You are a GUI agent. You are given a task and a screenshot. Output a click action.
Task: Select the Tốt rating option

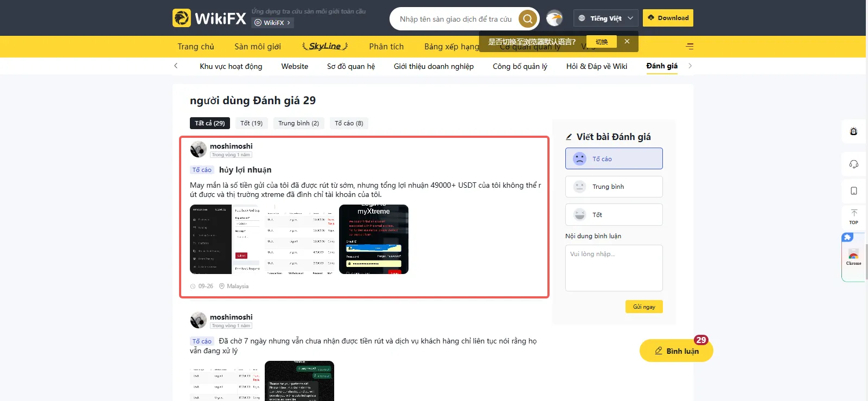pyautogui.click(x=614, y=215)
